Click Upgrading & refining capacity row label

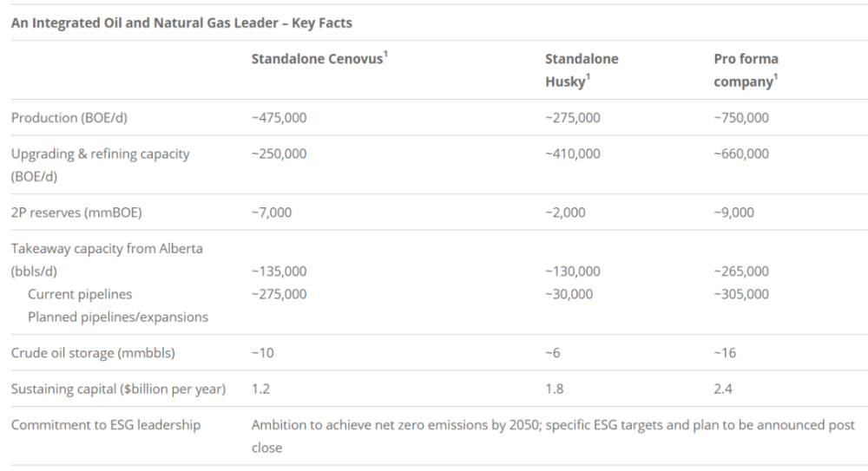point(100,165)
